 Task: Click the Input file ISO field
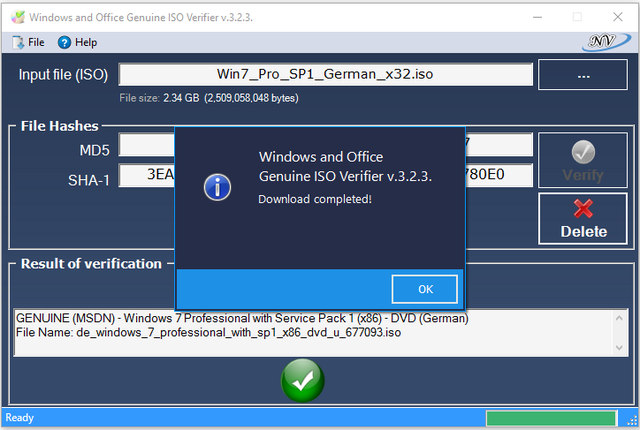(325, 74)
